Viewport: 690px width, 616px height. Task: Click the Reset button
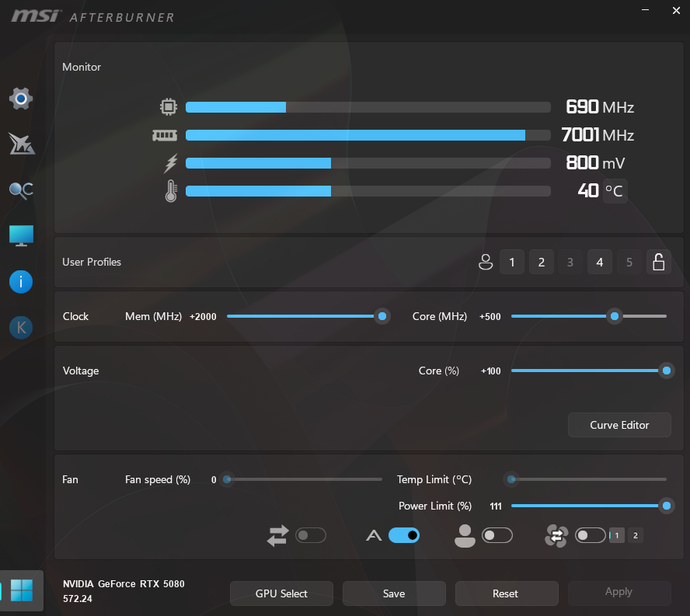click(507, 593)
